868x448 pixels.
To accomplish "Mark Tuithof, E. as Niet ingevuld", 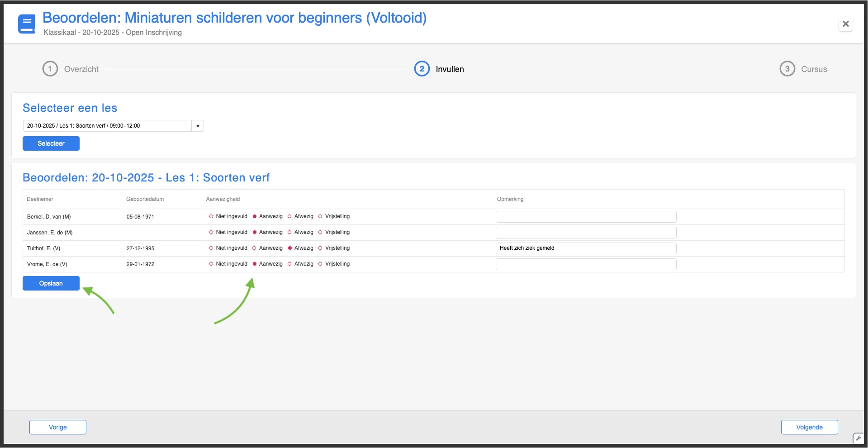I will coord(211,248).
